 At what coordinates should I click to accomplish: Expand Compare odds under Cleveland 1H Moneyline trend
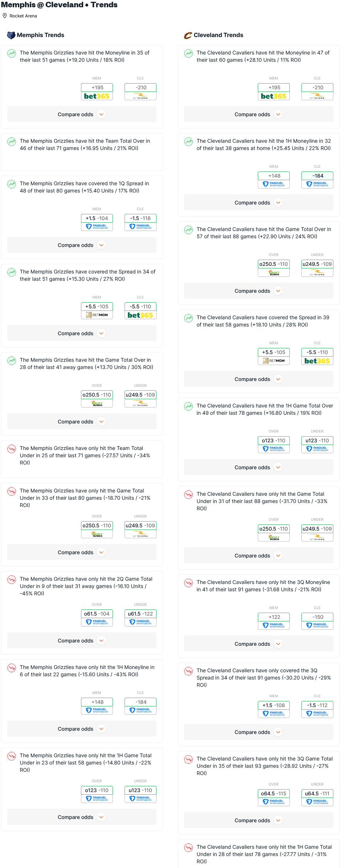click(x=259, y=203)
